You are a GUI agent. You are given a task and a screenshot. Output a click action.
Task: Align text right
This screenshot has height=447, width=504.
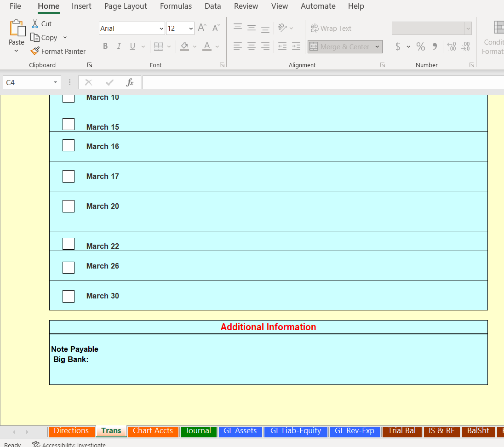pyautogui.click(x=265, y=46)
